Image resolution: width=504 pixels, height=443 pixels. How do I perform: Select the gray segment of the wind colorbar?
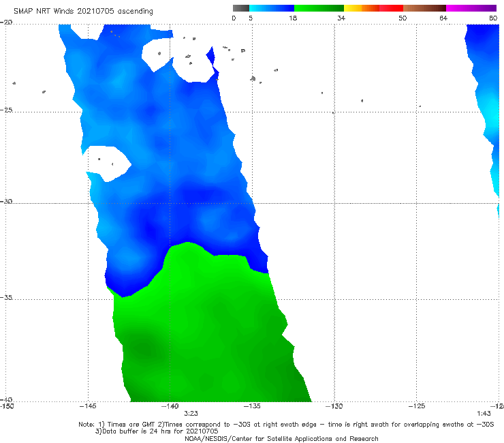(241, 8)
